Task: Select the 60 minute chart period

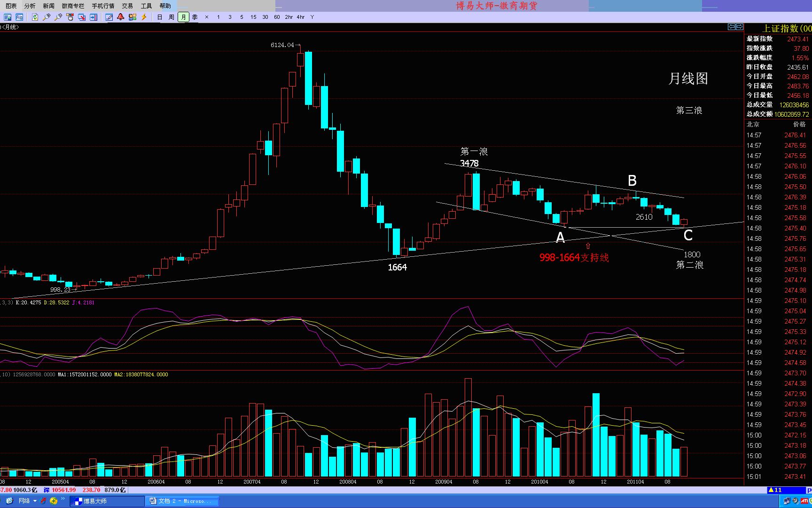Action: click(277, 17)
